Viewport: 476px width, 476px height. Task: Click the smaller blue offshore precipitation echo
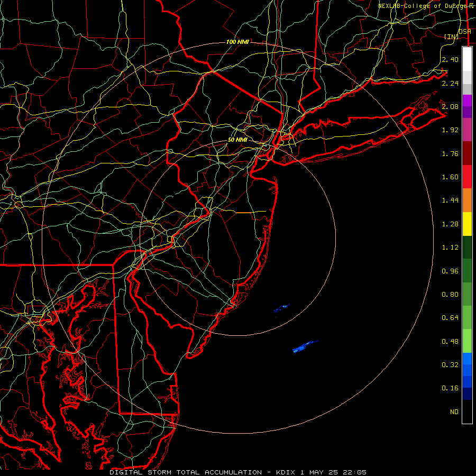pyautogui.click(x=281, y=308)
